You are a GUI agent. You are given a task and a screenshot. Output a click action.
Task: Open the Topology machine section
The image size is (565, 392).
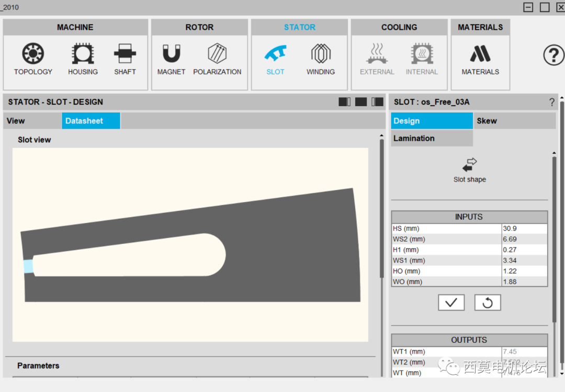[x=33, y=59]
